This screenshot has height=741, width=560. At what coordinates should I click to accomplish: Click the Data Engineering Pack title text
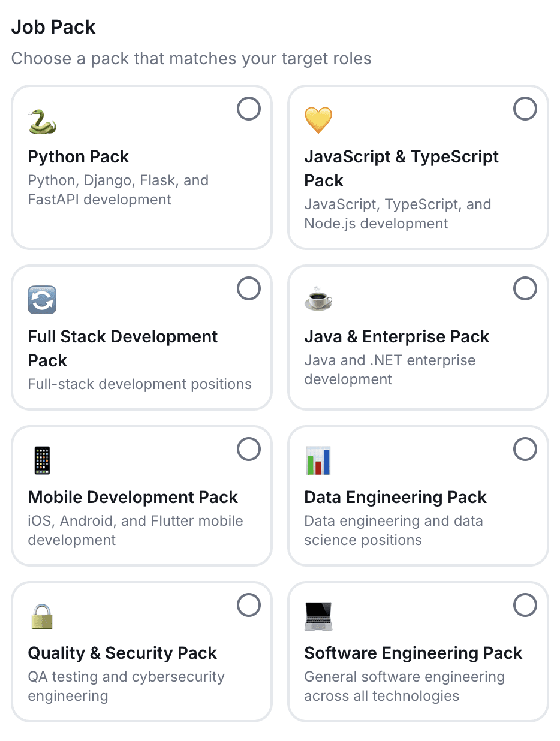pyautogui.click(x=396, y=498)
